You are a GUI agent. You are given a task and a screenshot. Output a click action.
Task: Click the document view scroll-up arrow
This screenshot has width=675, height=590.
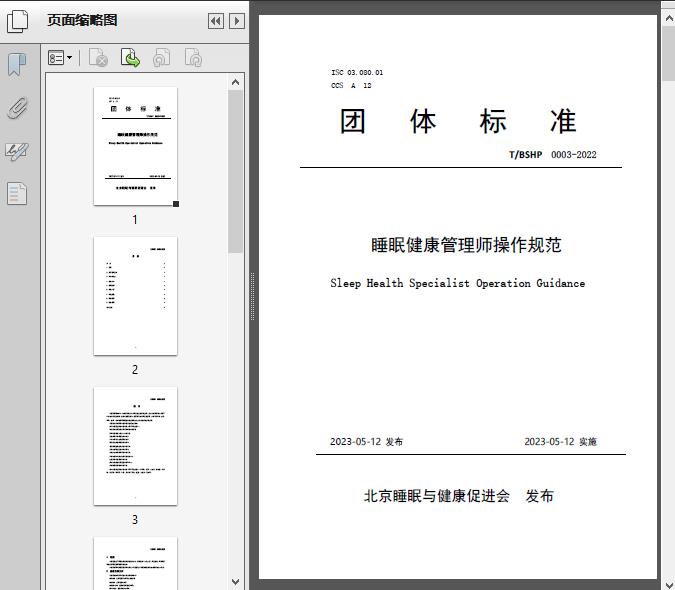click(669, 18)
